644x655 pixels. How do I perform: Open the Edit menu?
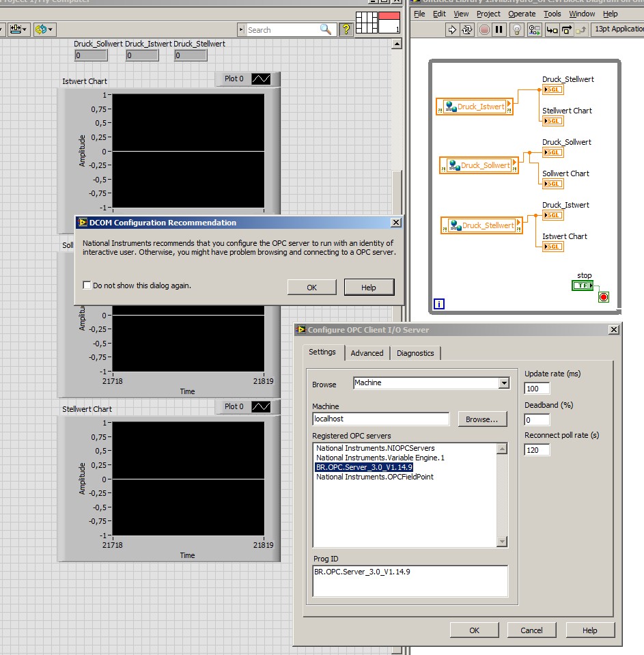click(439, 14)
